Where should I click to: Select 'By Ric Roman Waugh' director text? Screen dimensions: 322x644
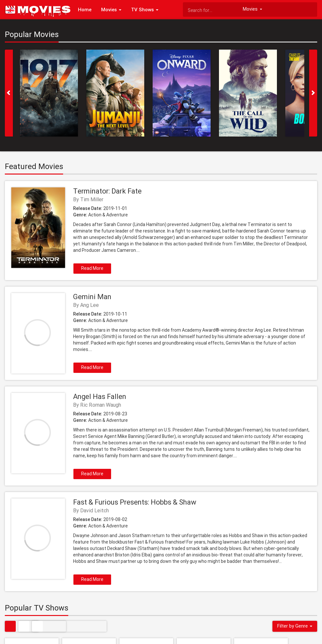coord(97,405)
